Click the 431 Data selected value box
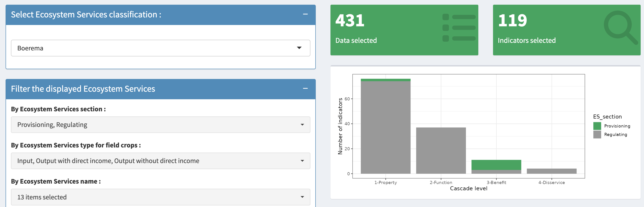The image size is (644, 207). 404,30
